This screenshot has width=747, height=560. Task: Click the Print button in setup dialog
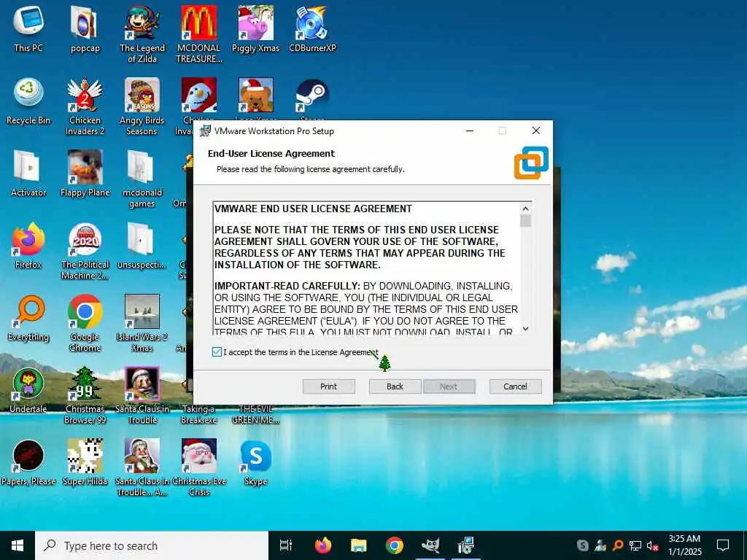click(x=329, y=386)
